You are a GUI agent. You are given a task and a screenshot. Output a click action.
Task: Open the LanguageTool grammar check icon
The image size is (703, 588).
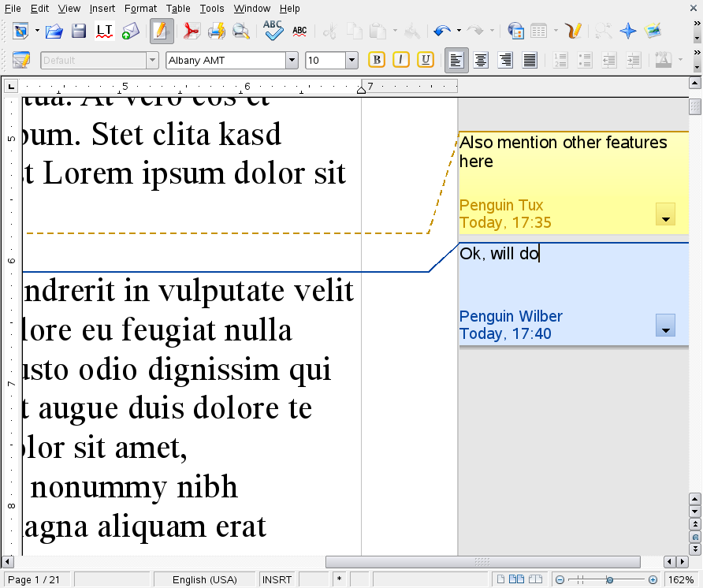(105, 32)
